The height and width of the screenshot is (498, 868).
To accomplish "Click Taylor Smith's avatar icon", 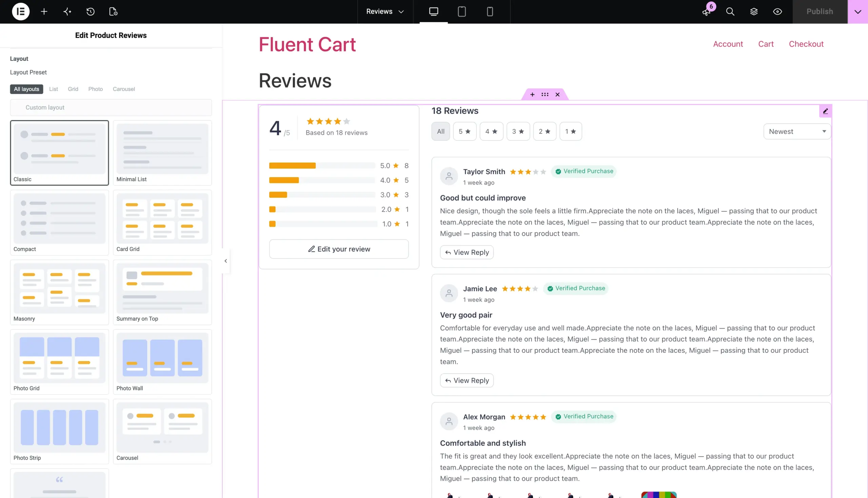I will pos(449,176).
